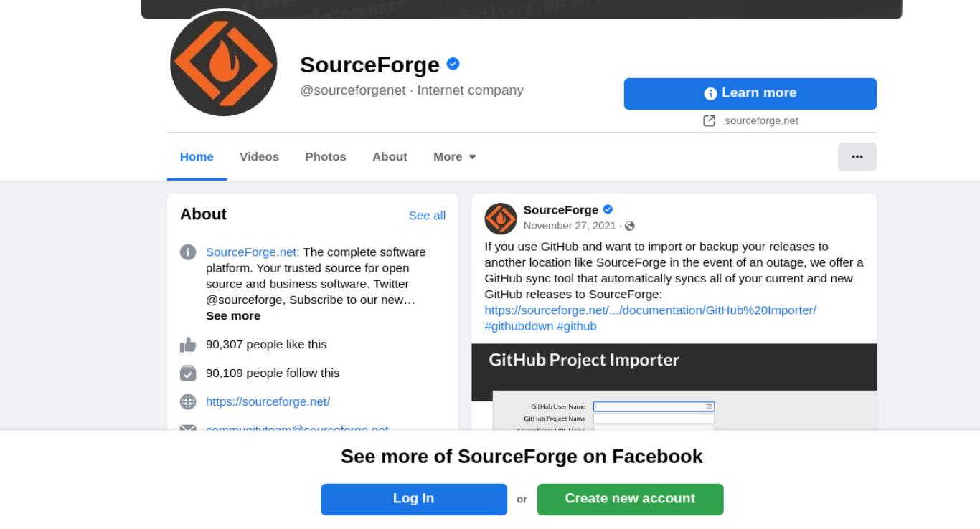Click the verified badge next to SourceForge title
The image size is (980, 529).
pyautogui.click(x=453, y=64)
